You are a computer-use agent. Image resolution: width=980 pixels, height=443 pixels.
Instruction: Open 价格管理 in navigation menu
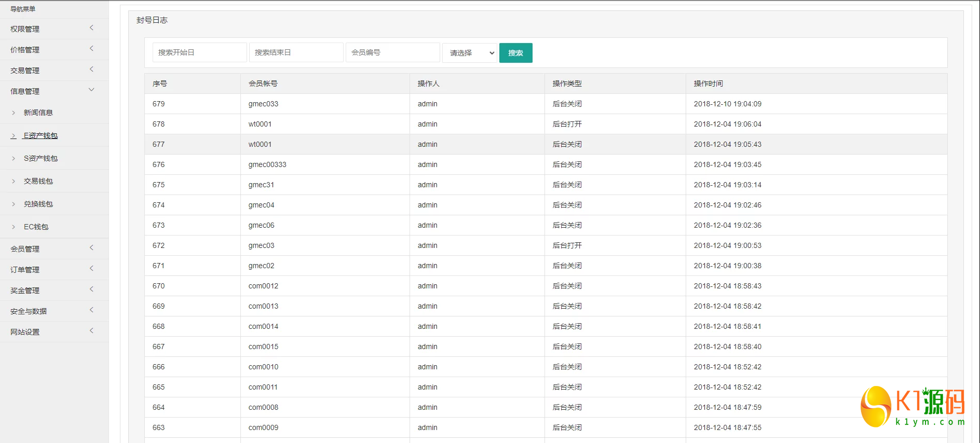25,50
